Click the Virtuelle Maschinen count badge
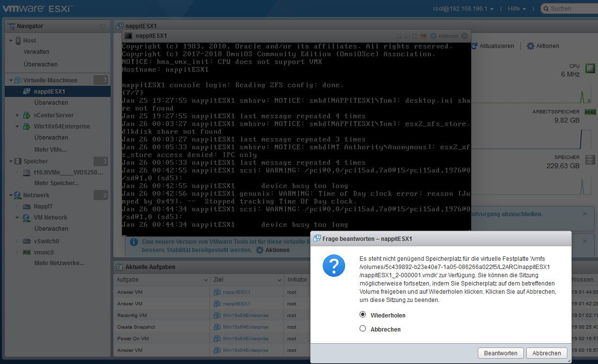The height and width of the screenshot is (364, 598). point(100,80)
